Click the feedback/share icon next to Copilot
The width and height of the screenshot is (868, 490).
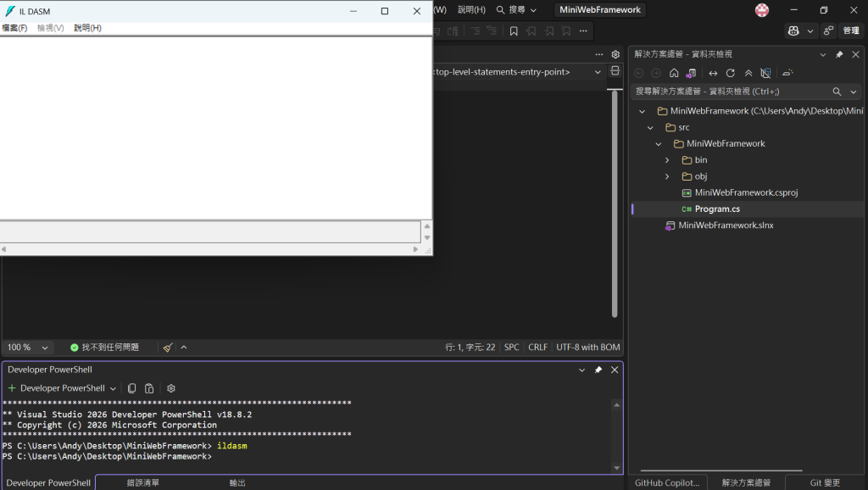[x=829, y=31]
